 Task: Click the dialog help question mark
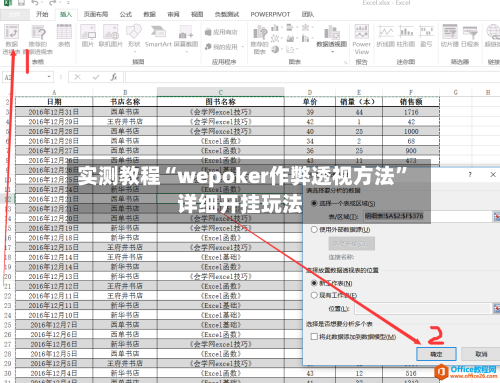[470, 174]
